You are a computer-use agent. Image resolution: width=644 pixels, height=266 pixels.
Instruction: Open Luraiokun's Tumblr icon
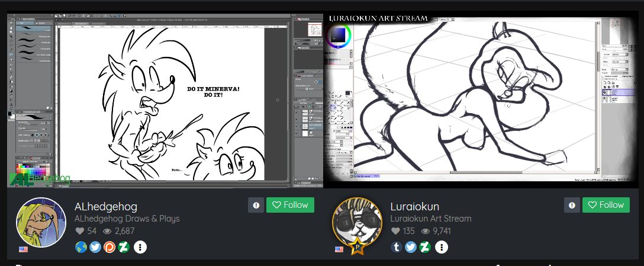[x=397, y=247]
